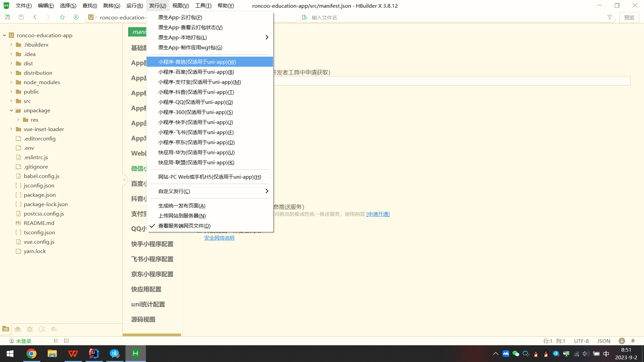Click 发行 menu in the menubar

tap(158, 6)
